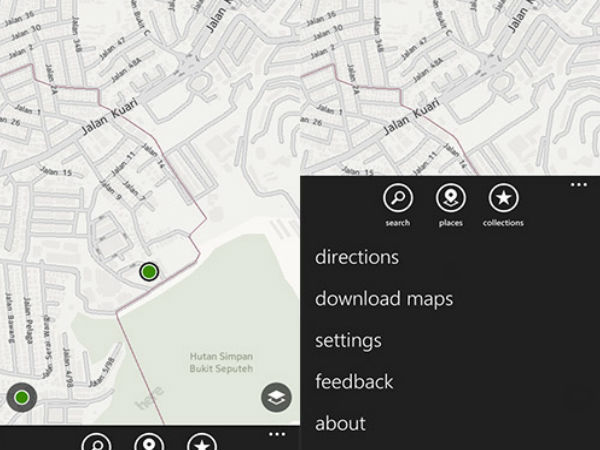This screenshot has width=600, height=450.
Task: Tap places pin in left screen's bottom bar
Action: tap(150, 443)
